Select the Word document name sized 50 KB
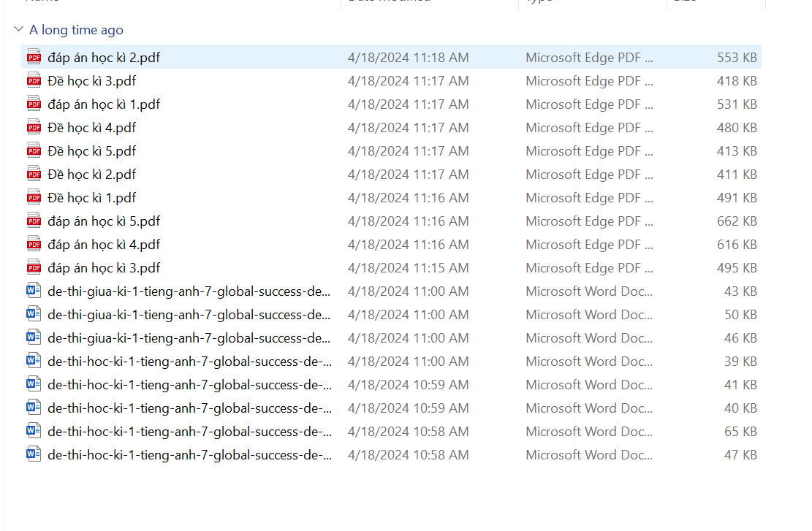Screen dimensions: 812x531 pos(189,314)
